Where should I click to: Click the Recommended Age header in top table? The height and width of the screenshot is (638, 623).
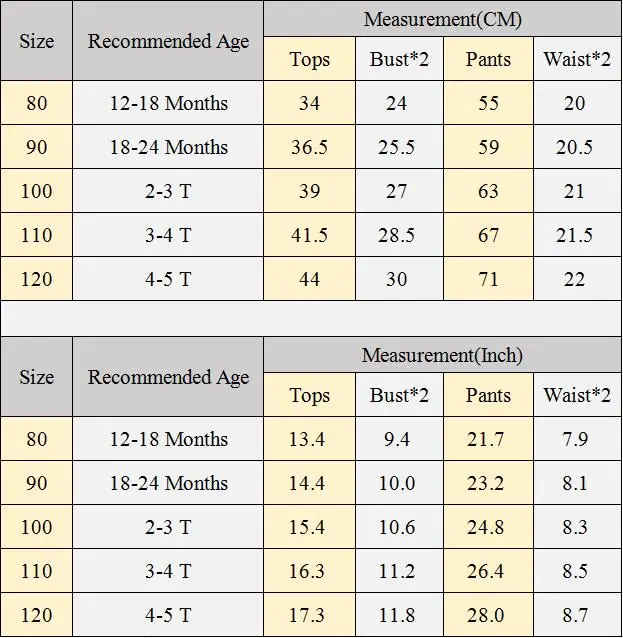pos(168,41)
